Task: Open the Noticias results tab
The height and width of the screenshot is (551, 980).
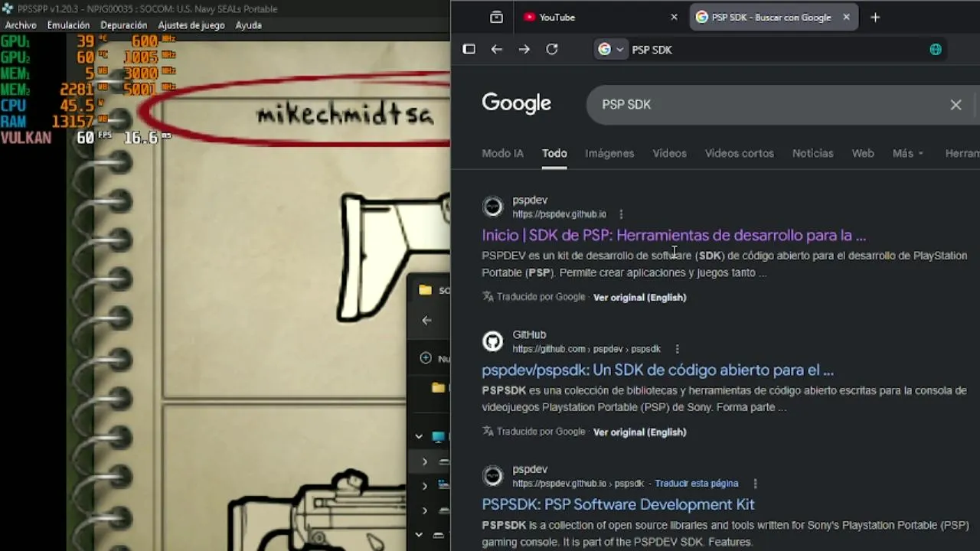Action: point(812,153)
